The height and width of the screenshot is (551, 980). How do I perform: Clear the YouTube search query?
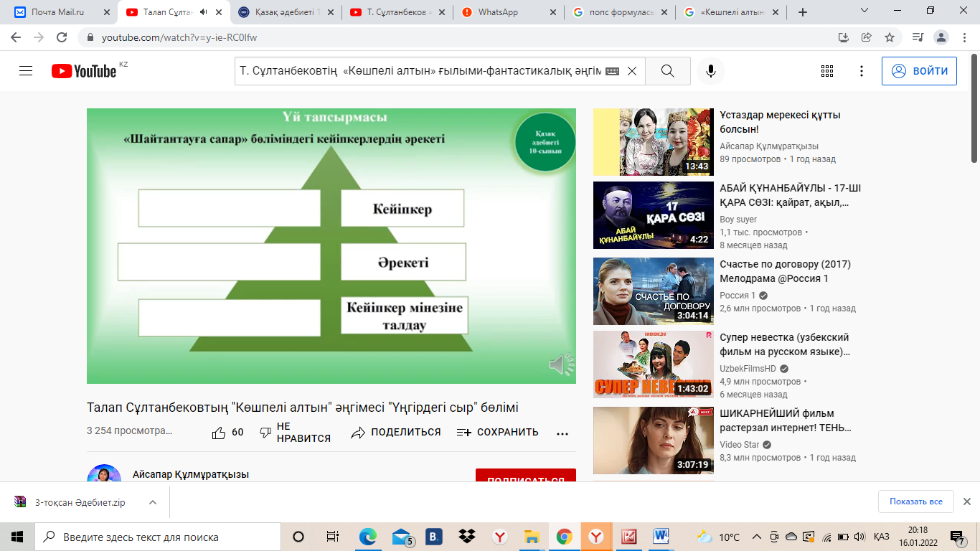[632, 71]
